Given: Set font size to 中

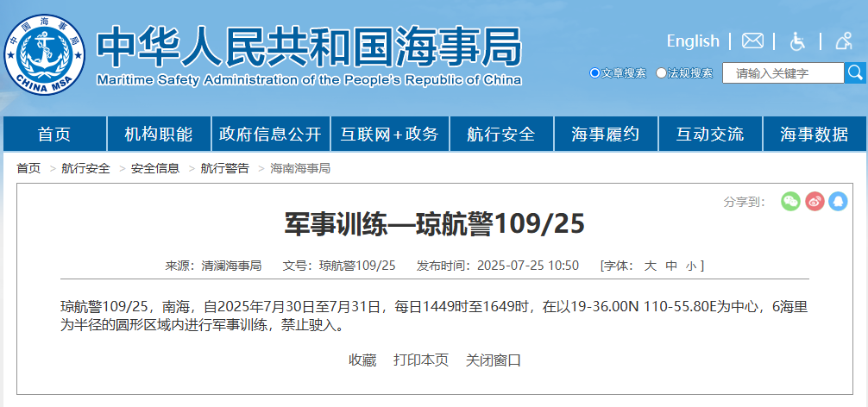Looking at the screenshot, I should (671, 266).
